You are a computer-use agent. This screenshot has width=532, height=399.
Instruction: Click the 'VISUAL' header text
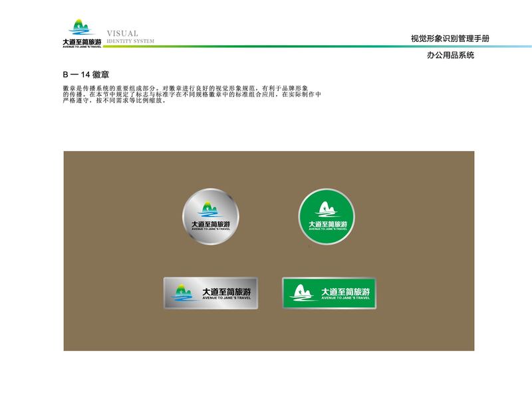(x=122, y=34)
